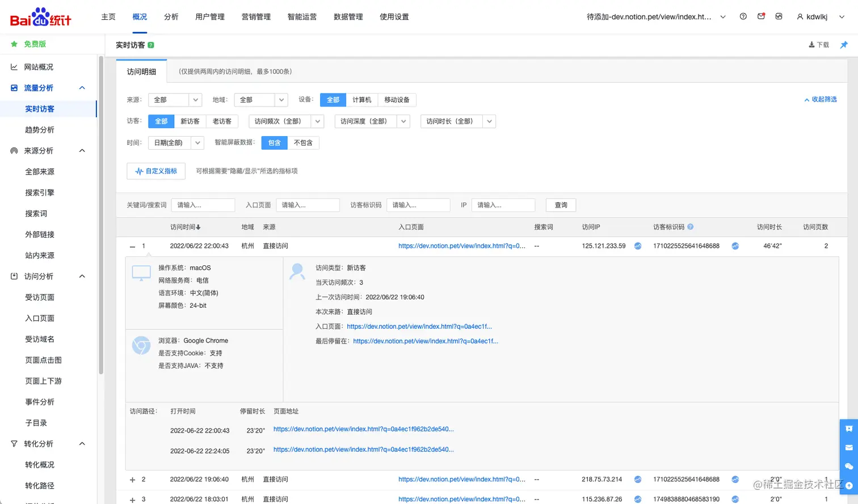858x504 pixels.
Task: Click the 转化分析 funnel icon
Action: tap(14, 444)
